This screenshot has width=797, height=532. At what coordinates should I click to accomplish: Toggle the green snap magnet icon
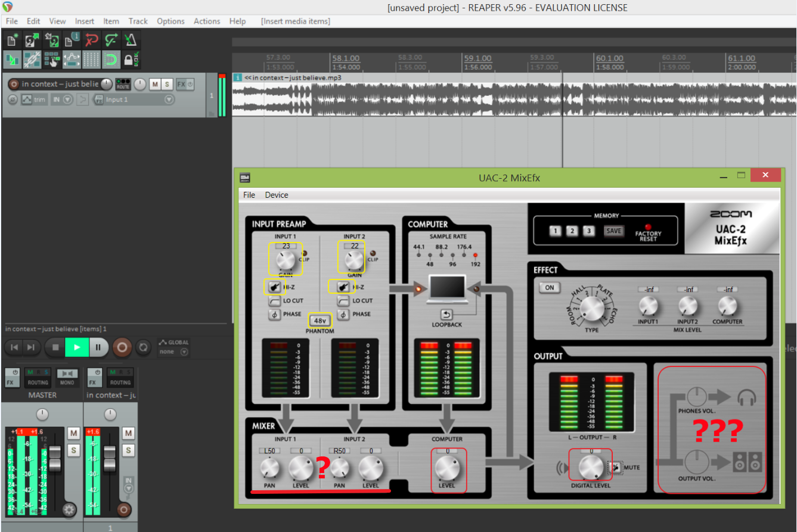point(110,60)
